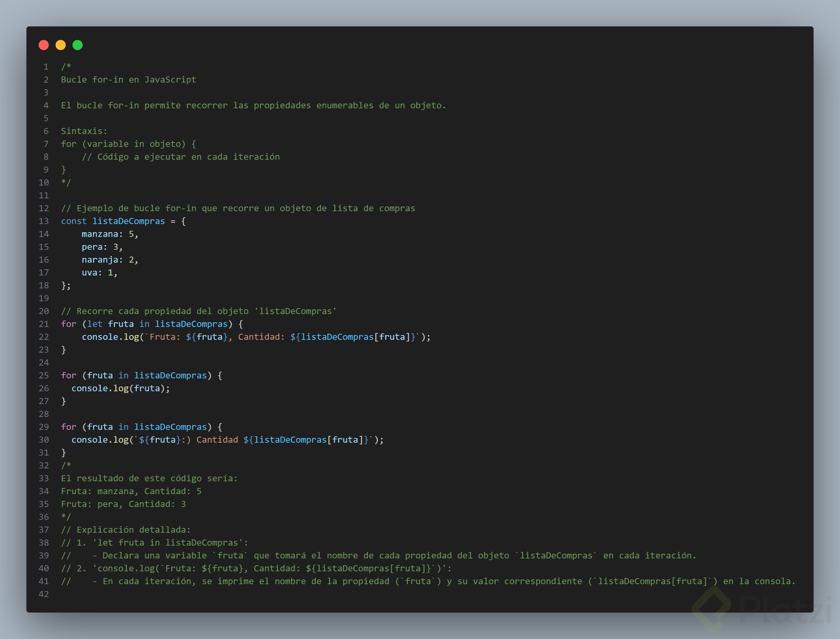Click the const keyword on line 13
The image size is (840, 639).
coord(74,221)
